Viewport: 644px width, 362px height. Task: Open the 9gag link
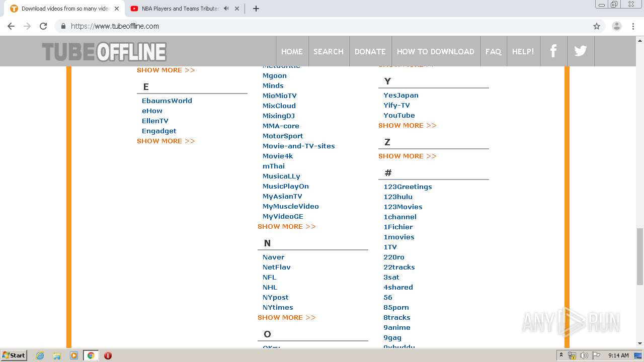pyautogui.click(x=392, y=338)
